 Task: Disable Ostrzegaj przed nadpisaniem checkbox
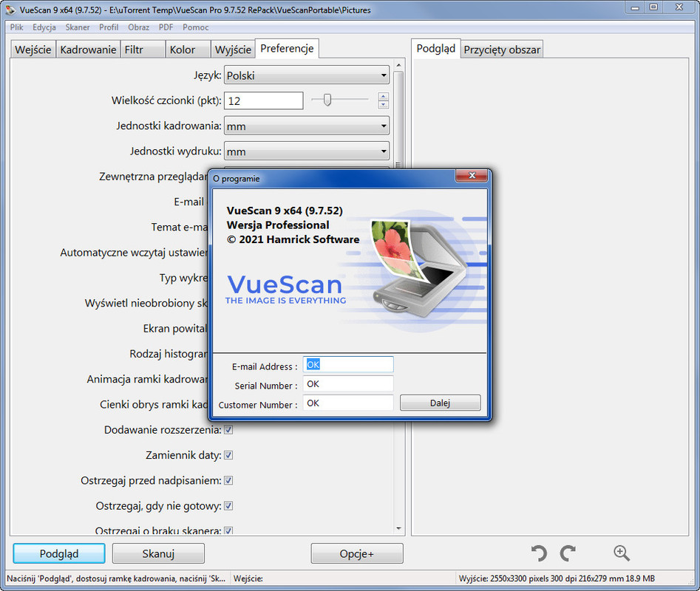click(228, 481)
